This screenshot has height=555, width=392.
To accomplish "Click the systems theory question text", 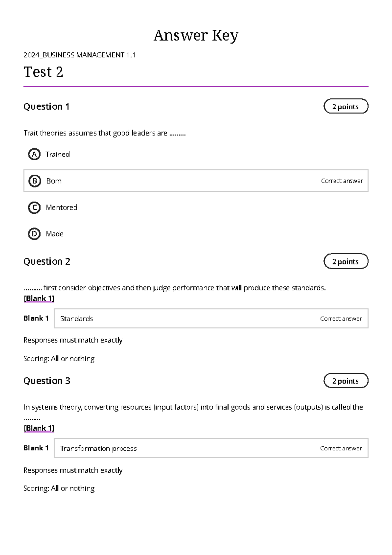I will click(x=193, y=407).
